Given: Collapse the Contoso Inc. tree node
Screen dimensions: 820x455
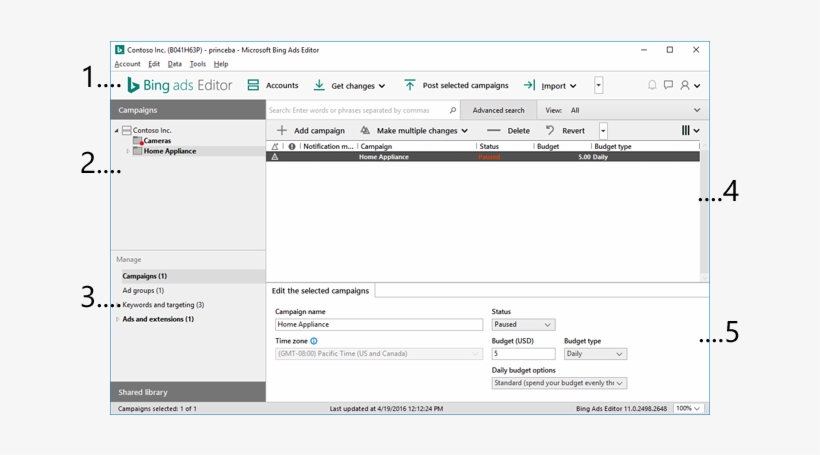Looking at the screenshot, I should pos(117,130).
